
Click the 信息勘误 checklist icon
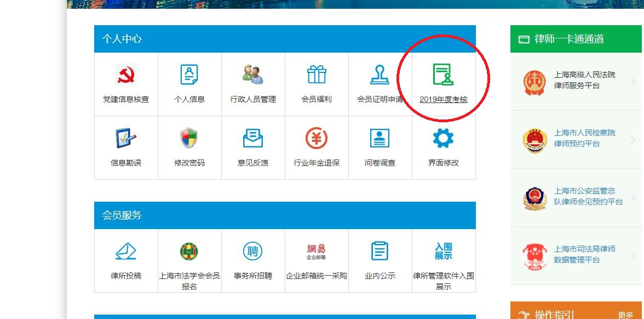click(x=126, y=139)
